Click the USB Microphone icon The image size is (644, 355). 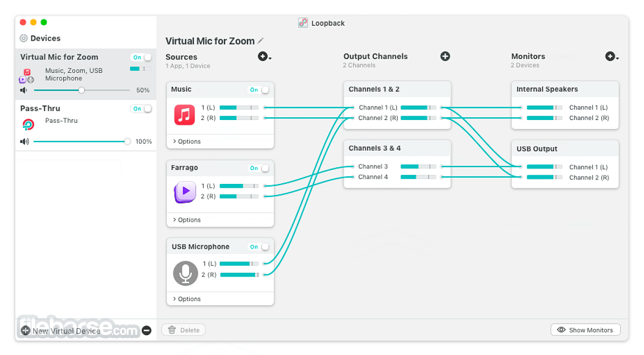(185, 273)
